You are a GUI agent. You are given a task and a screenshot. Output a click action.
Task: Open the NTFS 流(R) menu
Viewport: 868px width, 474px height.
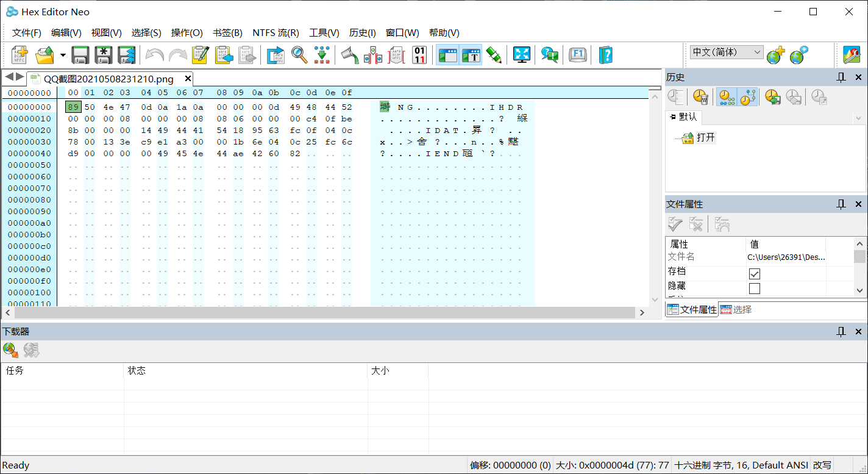tap(276, 33)
